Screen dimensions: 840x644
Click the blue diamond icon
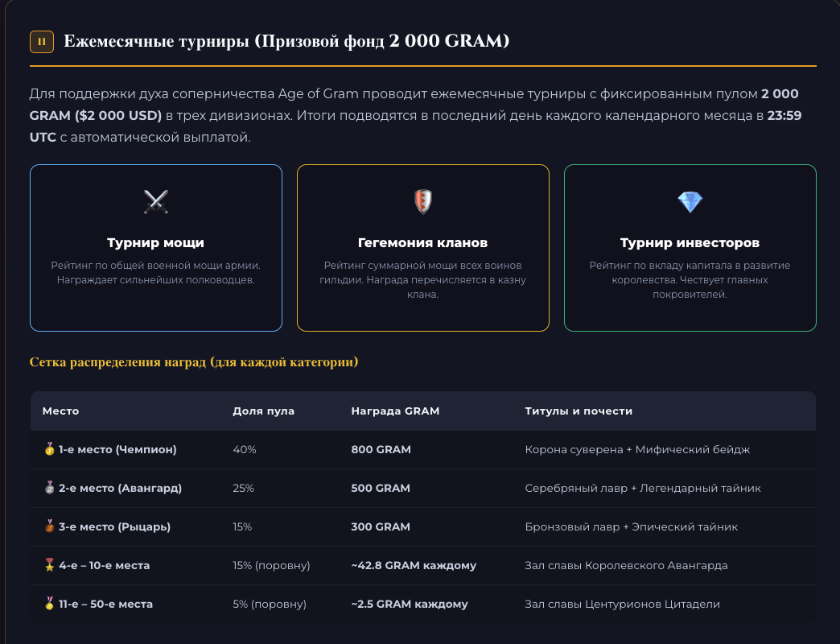tap(690, 202)
